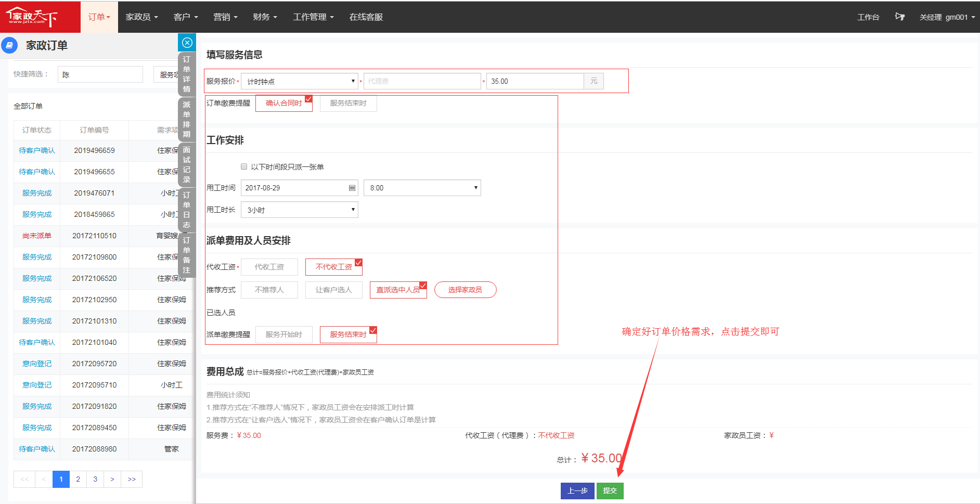This screenshot has width=980, height=504.
Task: Click 小时工 in order 20172095710 row
Action: (x=172, y=385)
